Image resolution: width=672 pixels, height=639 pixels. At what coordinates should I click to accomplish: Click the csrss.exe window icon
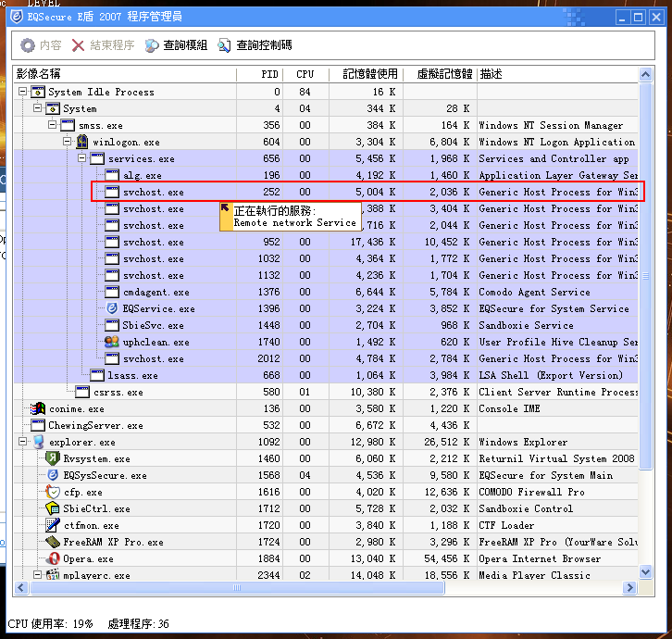82,392
